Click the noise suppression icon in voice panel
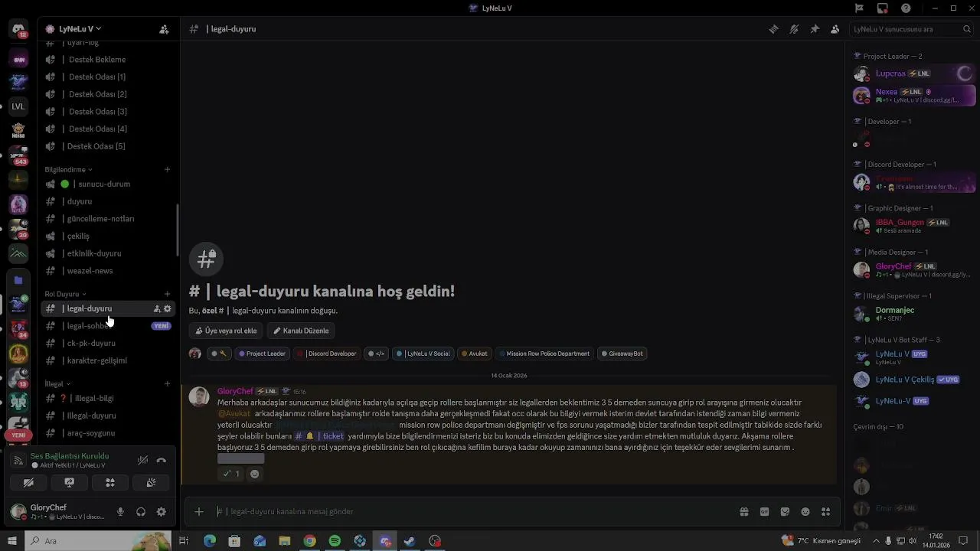Image resolution: width=980 pixels, height=551 pixels. [x=143, y=461]
